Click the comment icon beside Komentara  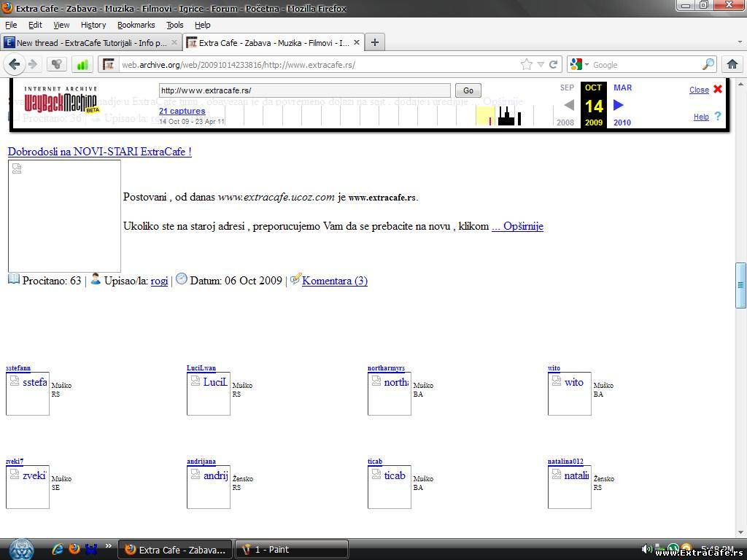(295, 279)
